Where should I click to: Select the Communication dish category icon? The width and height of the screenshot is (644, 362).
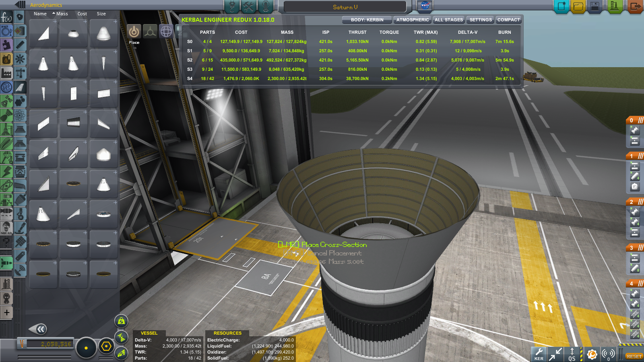(x=20, y=270)
